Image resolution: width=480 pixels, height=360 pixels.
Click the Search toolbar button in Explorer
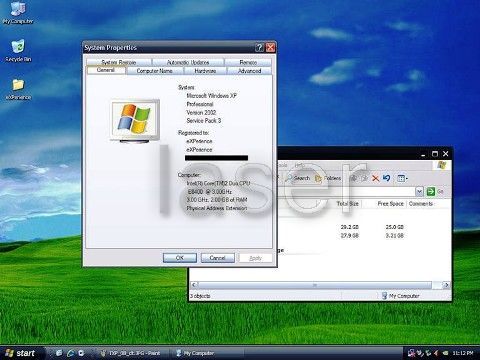pyautogui.click(x=298, y=178)
